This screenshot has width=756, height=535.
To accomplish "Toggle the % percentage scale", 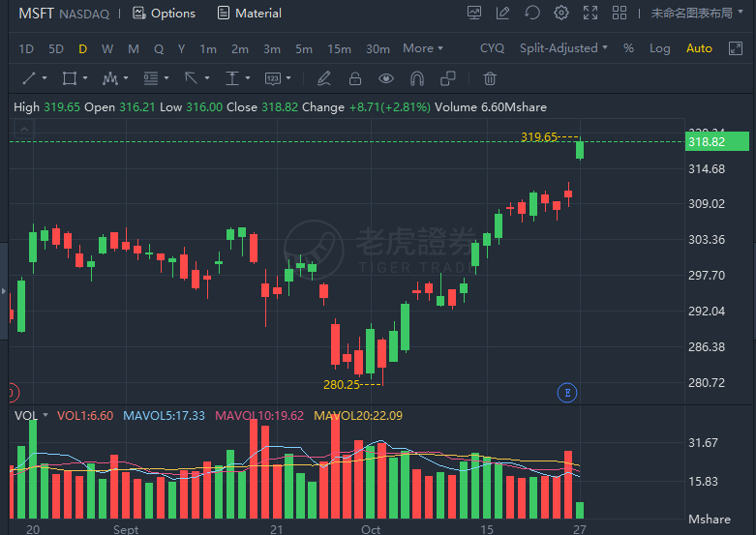I will (628, 48).
